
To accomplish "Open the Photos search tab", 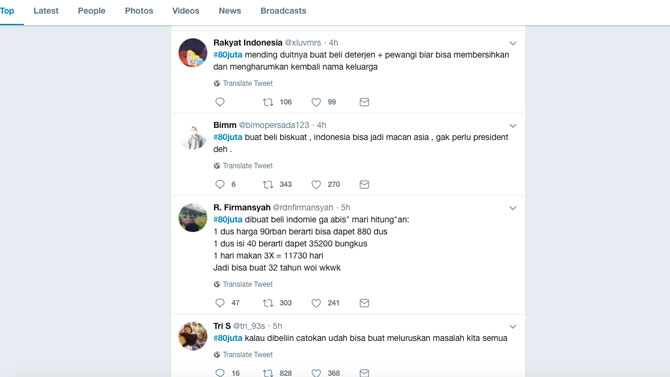I will click(139, 11).
